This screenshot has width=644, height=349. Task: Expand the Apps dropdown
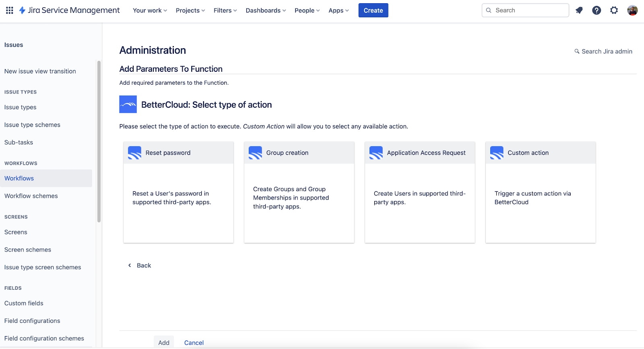(x=339, y=10)
